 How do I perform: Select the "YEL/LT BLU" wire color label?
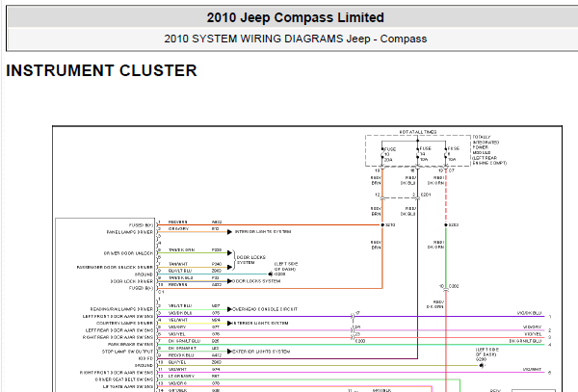point(180,305)
